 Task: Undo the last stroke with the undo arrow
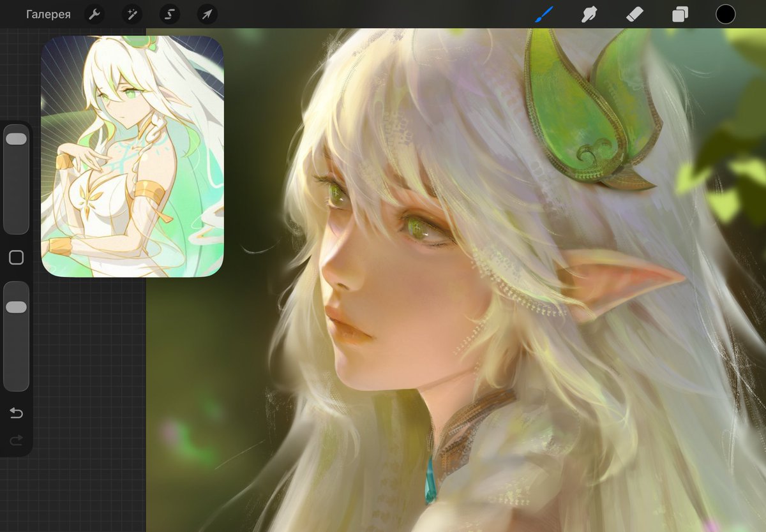pos(16,413)
